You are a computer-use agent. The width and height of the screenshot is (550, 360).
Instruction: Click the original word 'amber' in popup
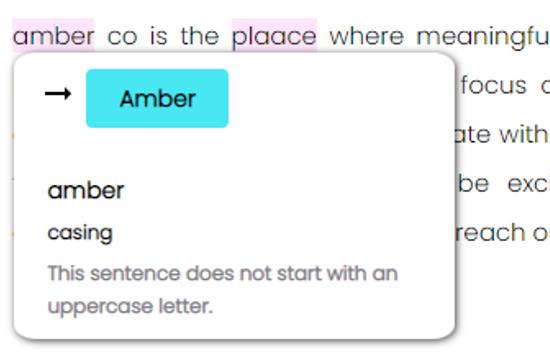[86, 191]
